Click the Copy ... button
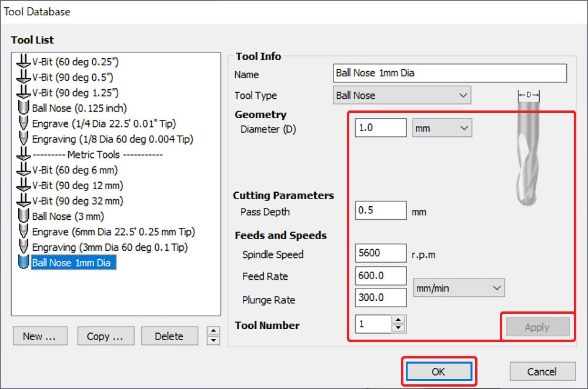The width and height of the screenshot is (588, 389). pos(105,336)
